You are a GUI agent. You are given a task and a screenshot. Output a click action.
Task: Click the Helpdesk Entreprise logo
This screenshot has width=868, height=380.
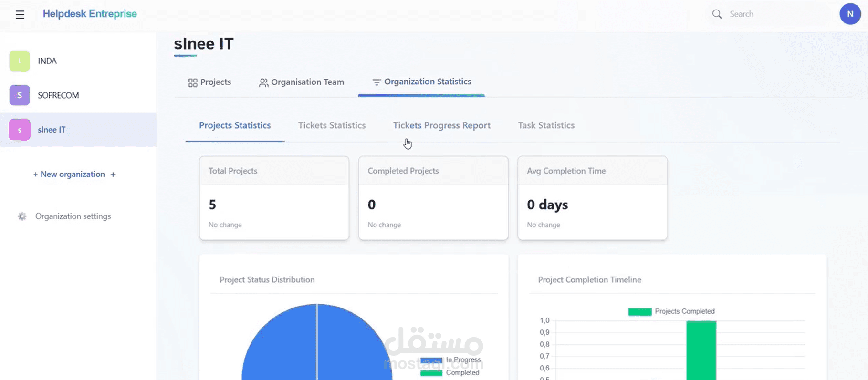(x=90, y=14)
